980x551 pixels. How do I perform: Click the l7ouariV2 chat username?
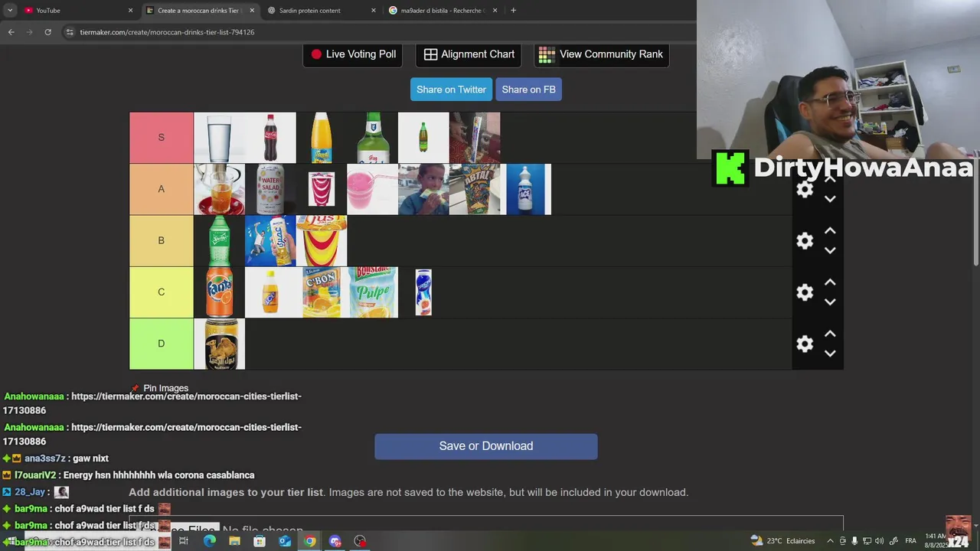35,475
